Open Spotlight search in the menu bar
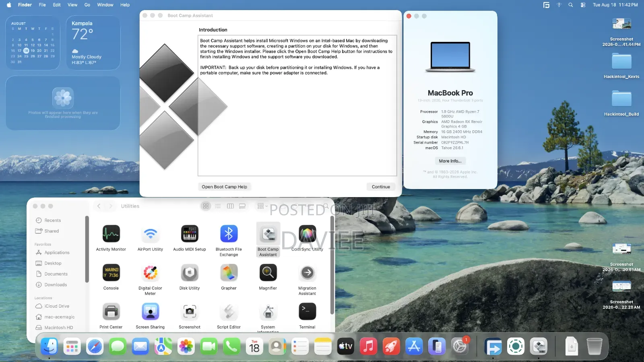The height and width of the screenshot is (362, 644). point(570,5)
